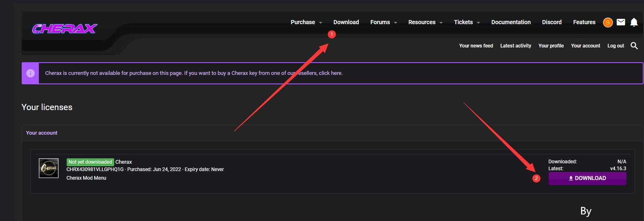Open the Features page
The image size is (644, 221).
584,22
